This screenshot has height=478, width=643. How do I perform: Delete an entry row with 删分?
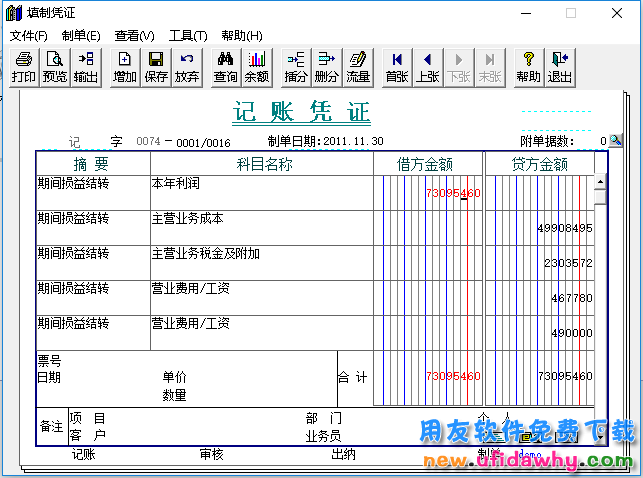click(x=326, y=67)
